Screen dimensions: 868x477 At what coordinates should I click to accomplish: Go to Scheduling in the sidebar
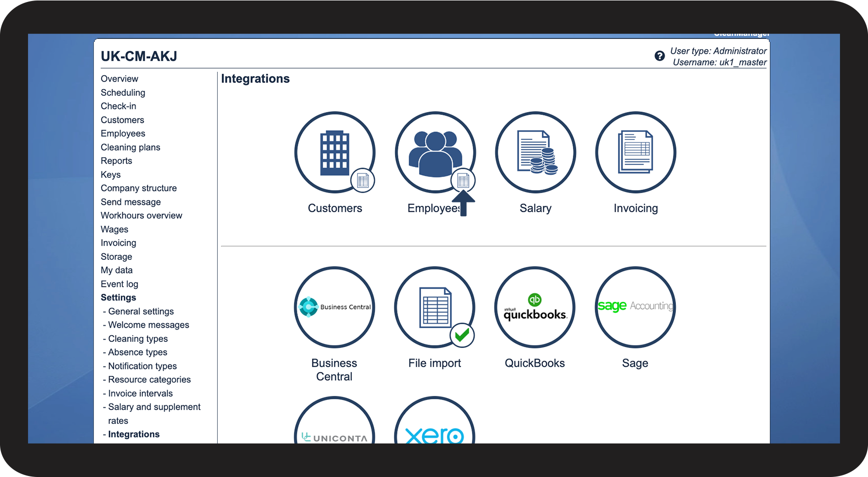(x=123, y=92)
